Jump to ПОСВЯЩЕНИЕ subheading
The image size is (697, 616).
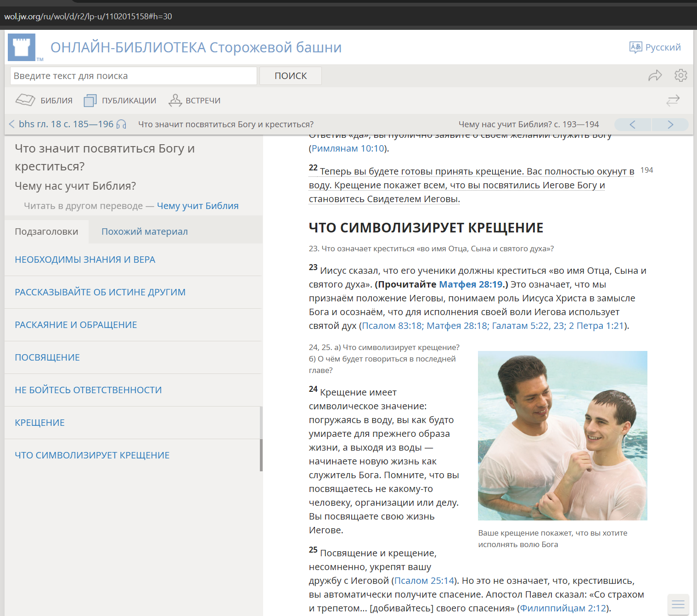tap(134, 357)
